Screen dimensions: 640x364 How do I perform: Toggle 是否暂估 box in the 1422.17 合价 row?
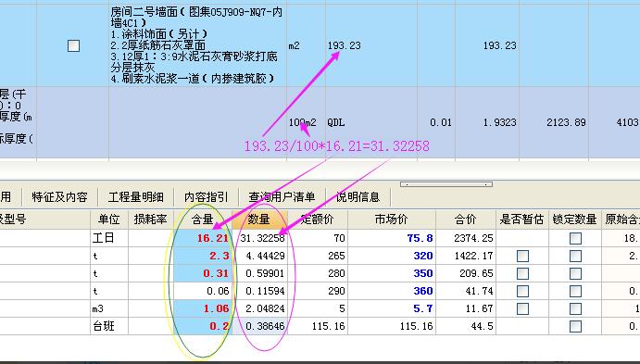523,257
